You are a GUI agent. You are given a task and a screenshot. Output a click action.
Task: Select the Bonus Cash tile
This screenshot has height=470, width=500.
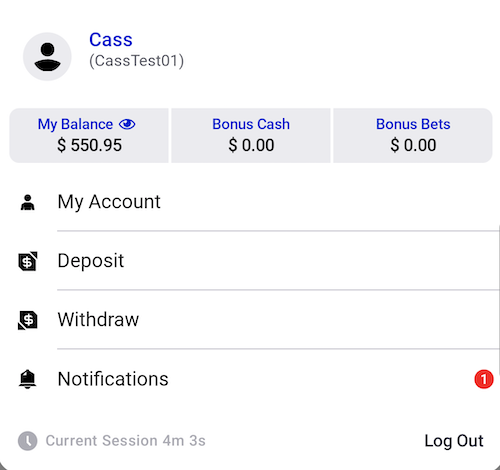click(251, 135)
